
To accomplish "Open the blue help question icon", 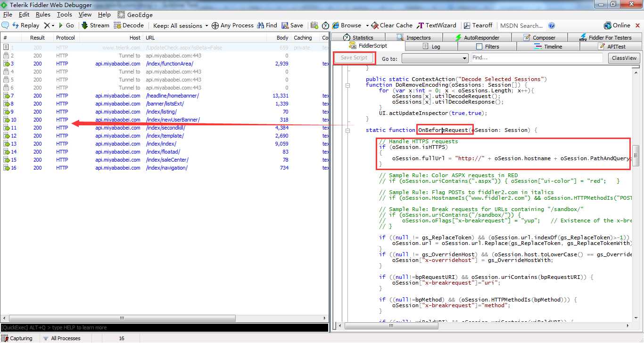I will (552, 25).
